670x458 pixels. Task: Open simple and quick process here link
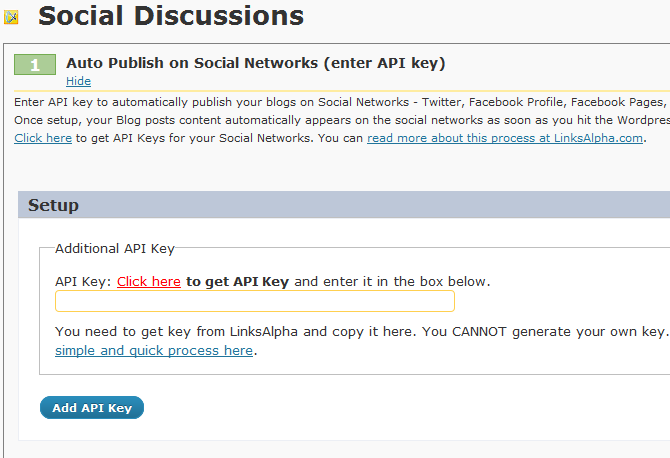pos(154,350)
